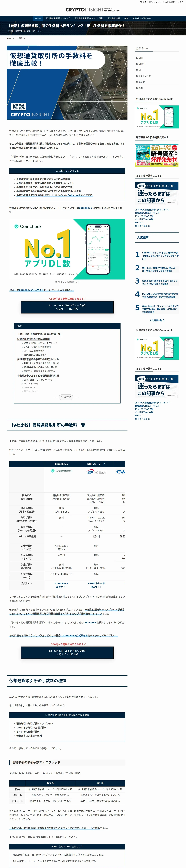Open 取引手数料以外の手数料も比較する contents entry

coord(40,367)
